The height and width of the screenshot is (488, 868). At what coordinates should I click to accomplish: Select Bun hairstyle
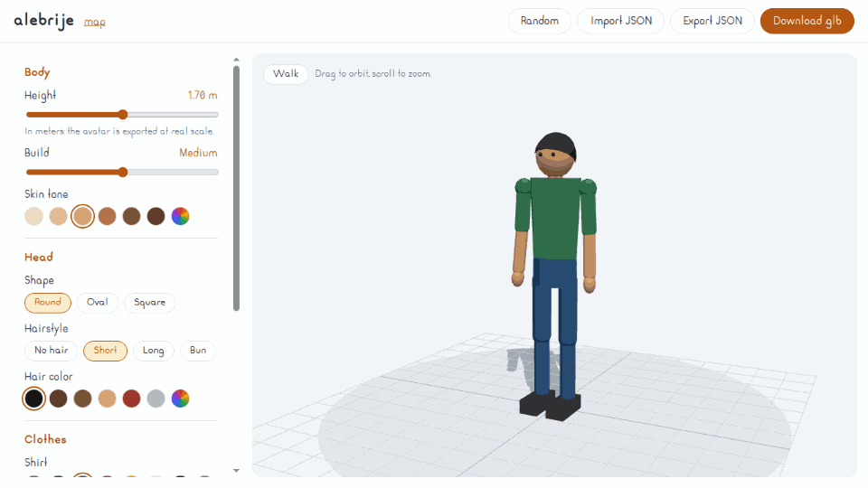[198, 351]
